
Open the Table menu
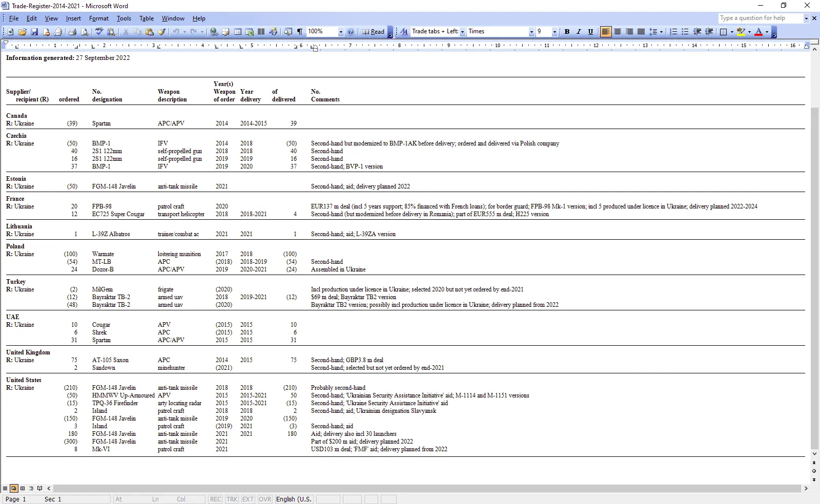click(x=146, y=18)
